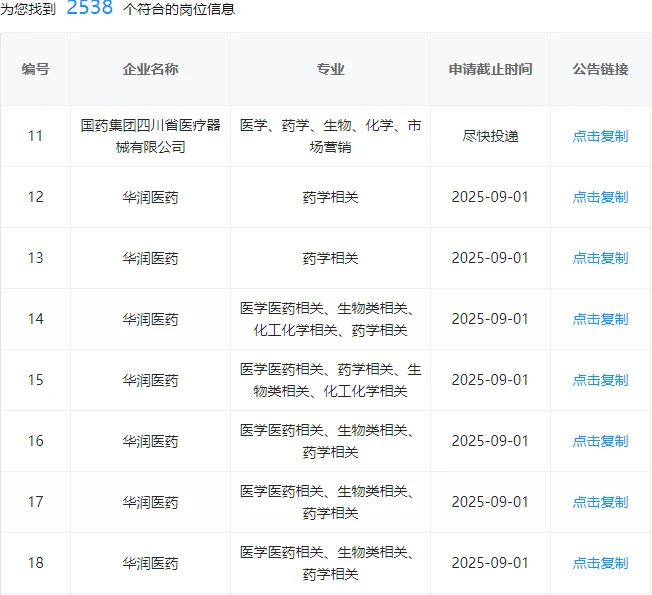Select the 企业名称 column header
This screenshot has height=595, width=652.
pos(151,69)
